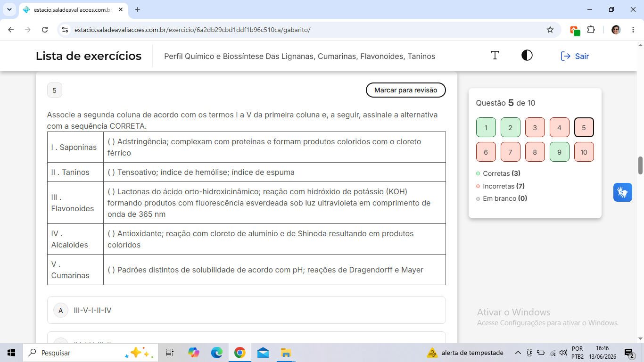The height and width of the screenshot is (362, 644).
Task: Open the VLibras sign language widget
Action: coord(623,192)
